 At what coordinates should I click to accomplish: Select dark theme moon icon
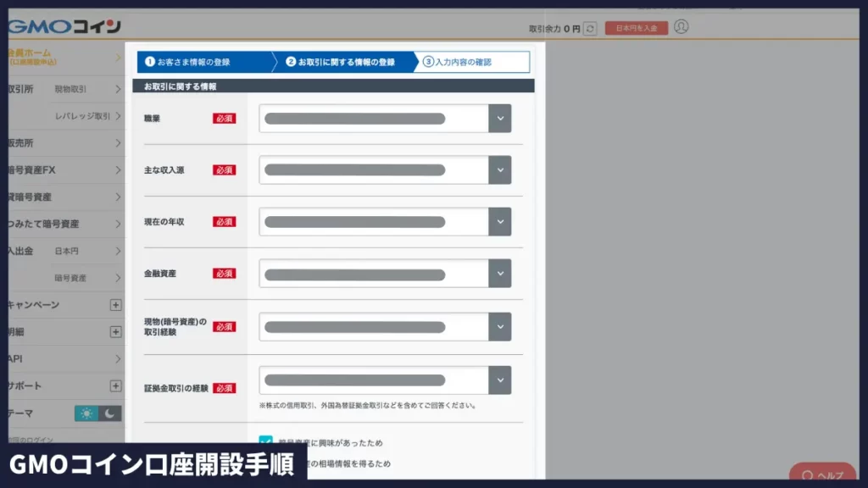pyautogui.click(x=110, y=413)
